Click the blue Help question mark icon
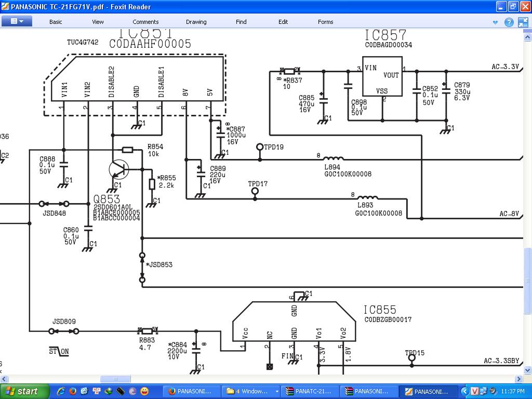The image size is (532, 399). click(x=509, y=22)
